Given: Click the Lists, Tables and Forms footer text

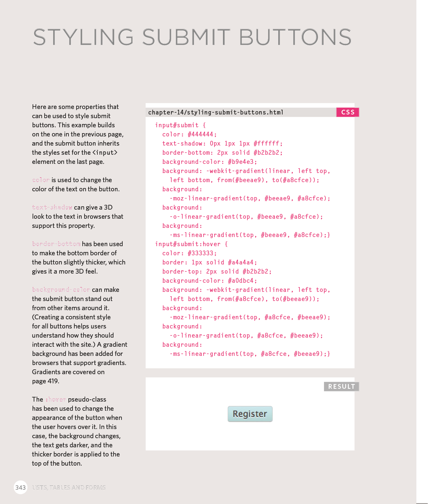Looking at the screenshot, I should tap(69, 488).
